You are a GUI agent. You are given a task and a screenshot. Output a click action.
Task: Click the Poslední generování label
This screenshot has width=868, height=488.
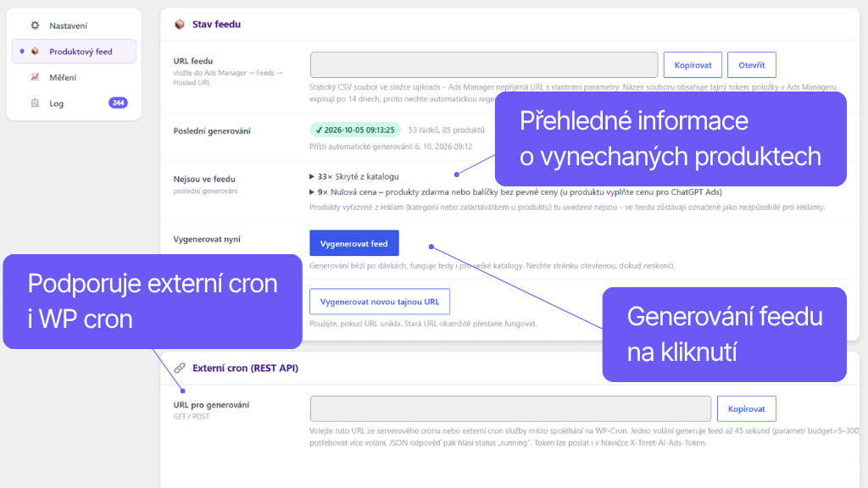pos(212,131)
